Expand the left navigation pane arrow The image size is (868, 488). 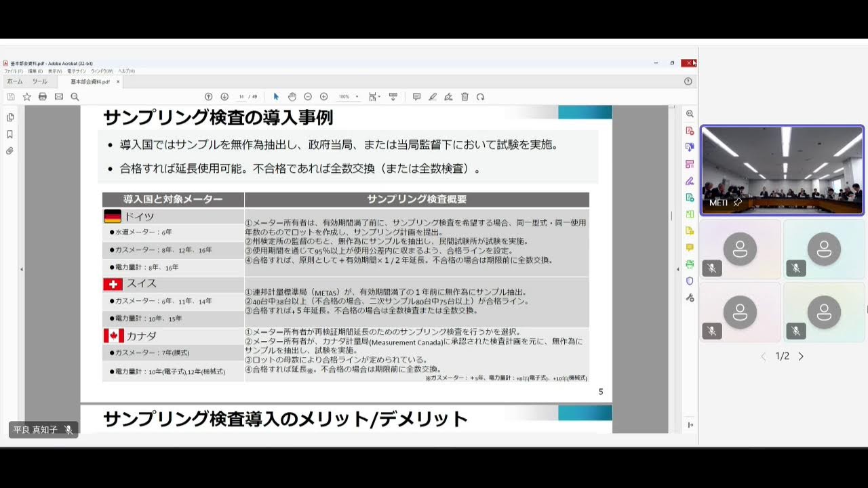click(x=22, y=270)
